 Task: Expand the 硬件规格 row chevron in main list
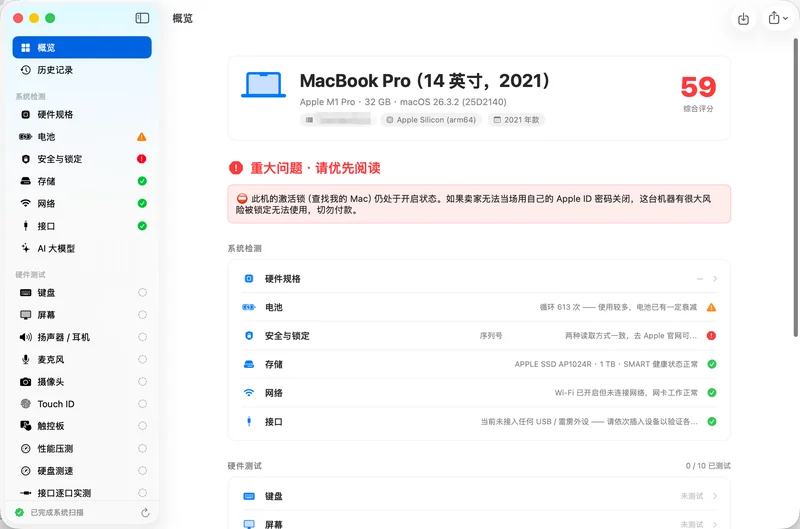715,279
